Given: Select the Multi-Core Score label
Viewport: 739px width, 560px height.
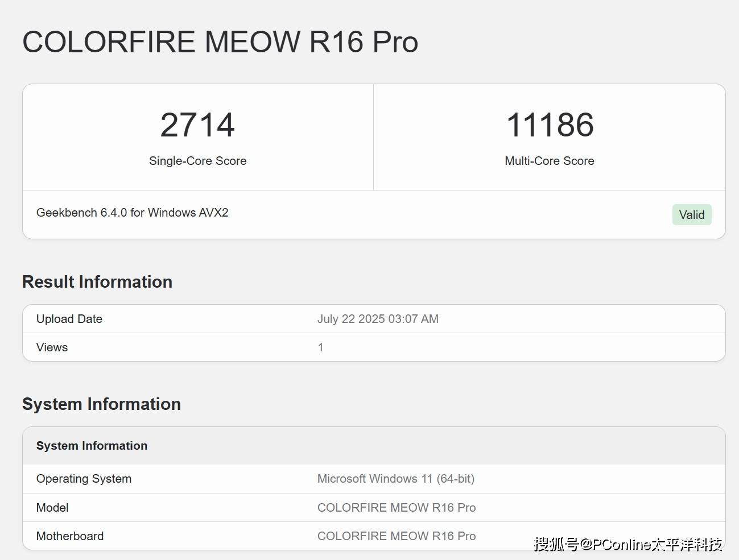Looking at the screenshot, I should coord(550,161).
